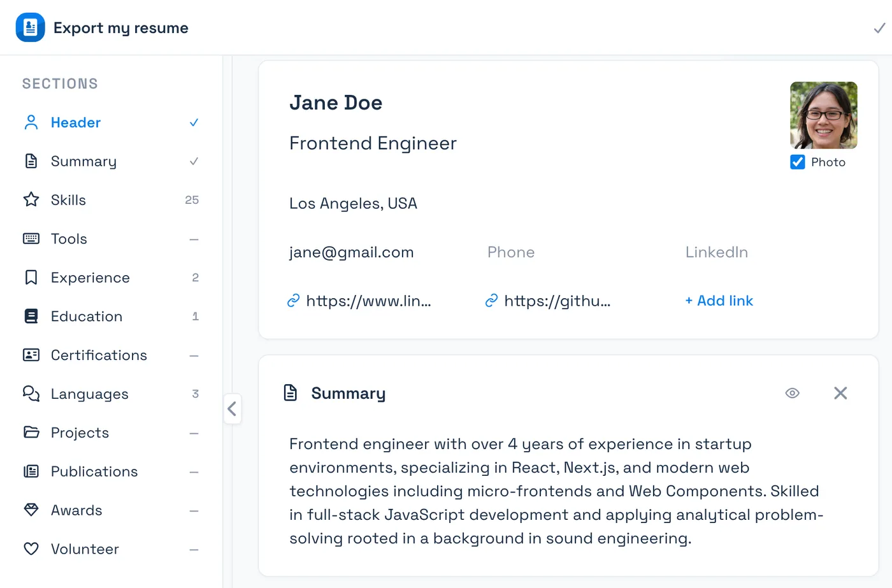The height and width of the screenshot is (588, 892).
Task: Remove the Summary section with the X
Action: pos(841,393)
